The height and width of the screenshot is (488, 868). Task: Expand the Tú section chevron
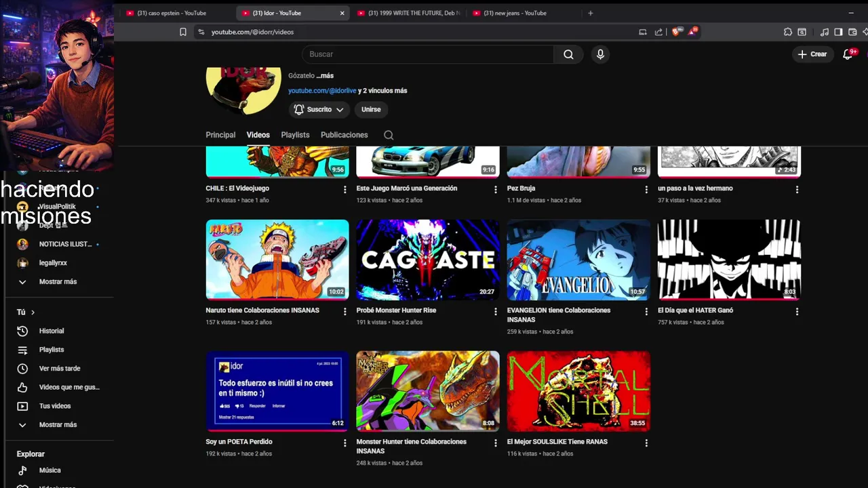pyautogui.click(x=33, y=312)
